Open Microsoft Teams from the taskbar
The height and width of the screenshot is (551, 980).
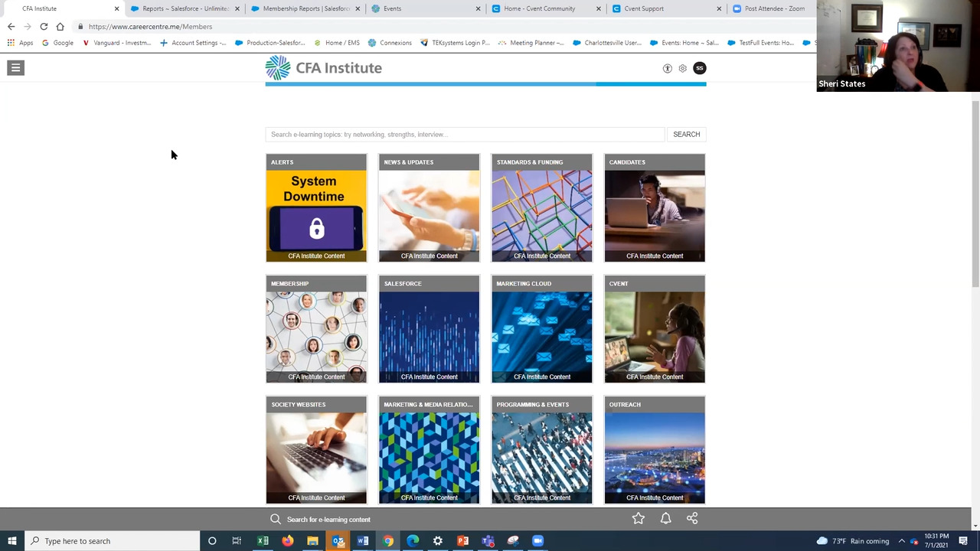[x=488, y=541]
